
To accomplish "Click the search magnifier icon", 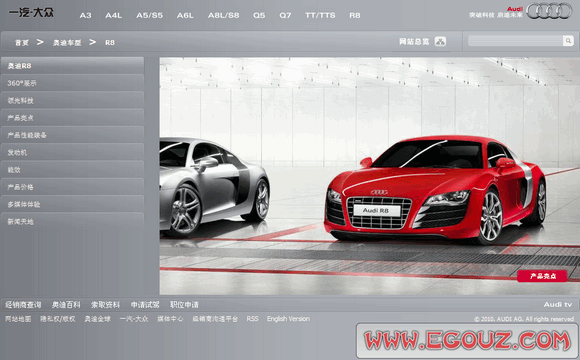I will tap(568, 40).
